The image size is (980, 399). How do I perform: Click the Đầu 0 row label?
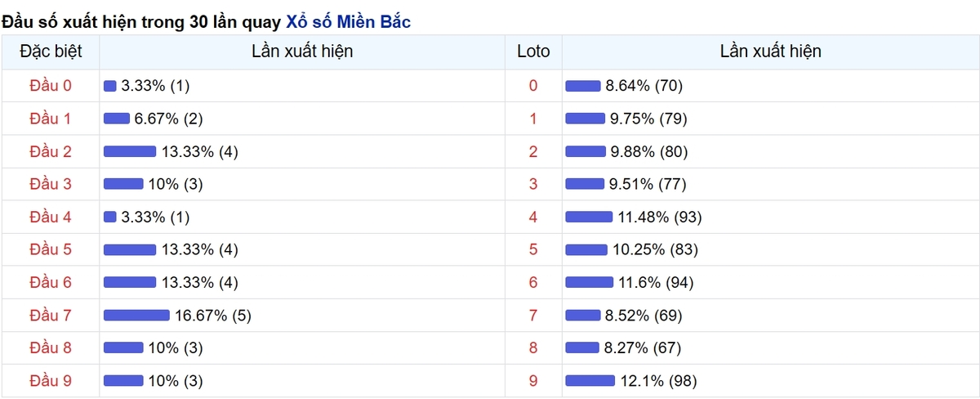coord(51,86)
